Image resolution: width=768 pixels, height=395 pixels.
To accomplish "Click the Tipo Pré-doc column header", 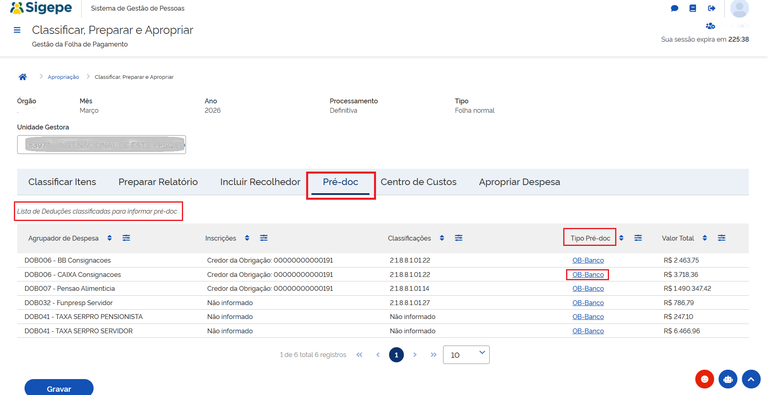I will [x=590, y=238].
